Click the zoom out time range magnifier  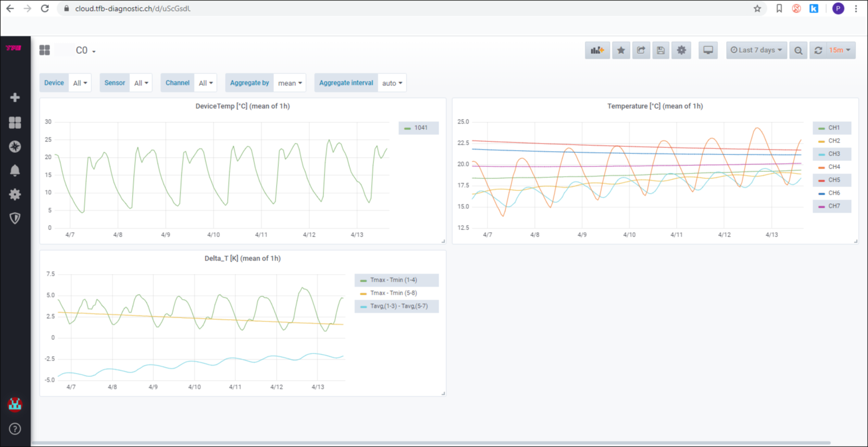(798, 51)
